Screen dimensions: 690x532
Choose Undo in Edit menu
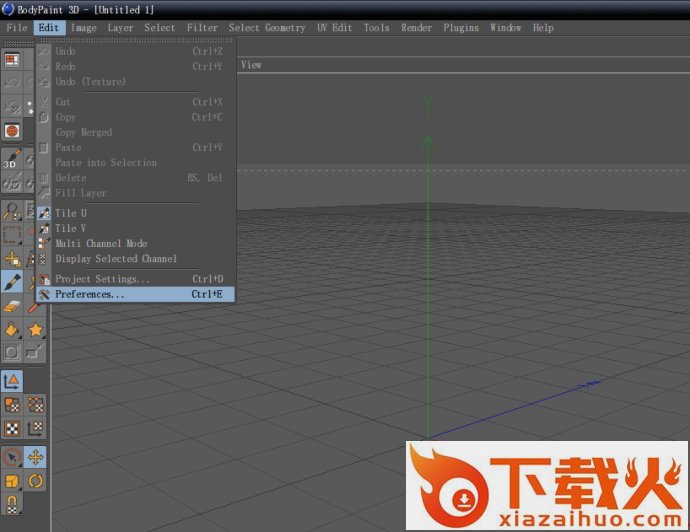click(x=136, y=51)
